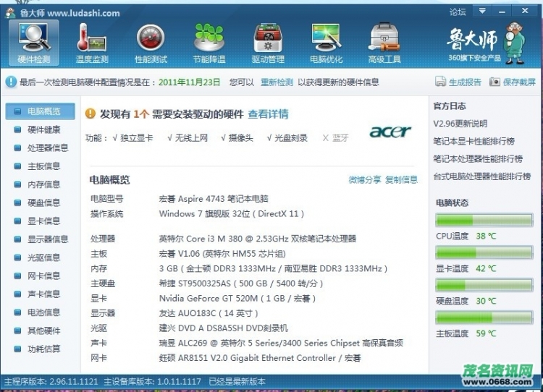Click the 显卡温度 progress bar
Screen dimensions: 543x392
[484, 252]
